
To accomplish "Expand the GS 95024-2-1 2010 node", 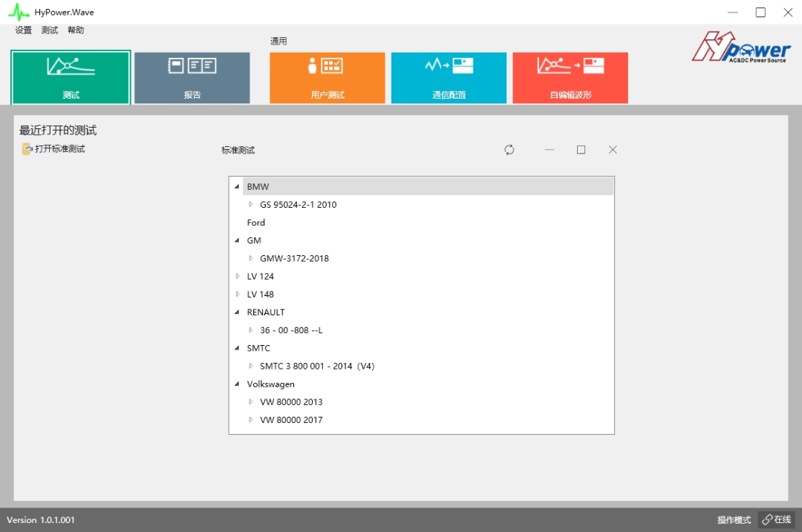I will pyautogui.click(x=251, y=205).
